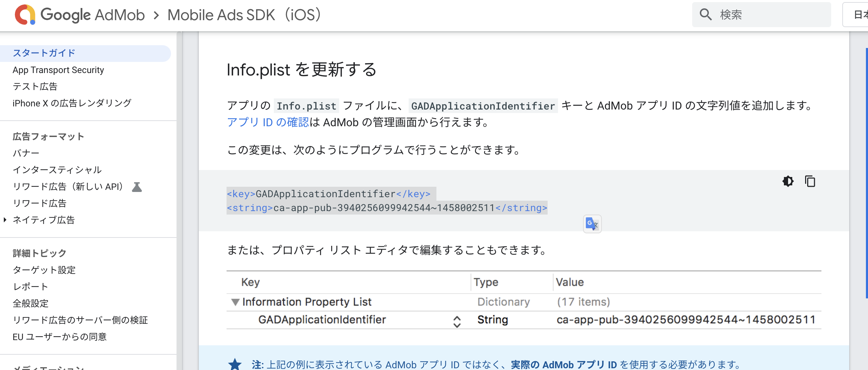The width and height of the screenshot is (868, 370).
Task: Click the 検索 search input field
Action: pos(761,15)
